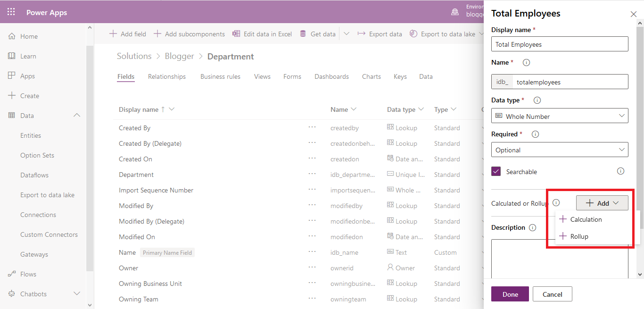Switch to the Relationships tab
Screen dimensions: 644x309
pyautogui.click(x=167, y=76)
